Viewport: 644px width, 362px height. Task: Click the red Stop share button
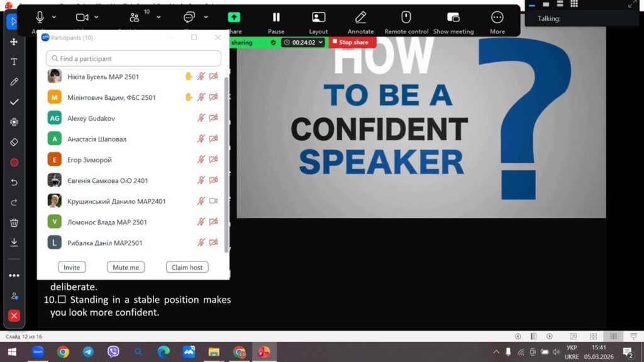point(353,42)
